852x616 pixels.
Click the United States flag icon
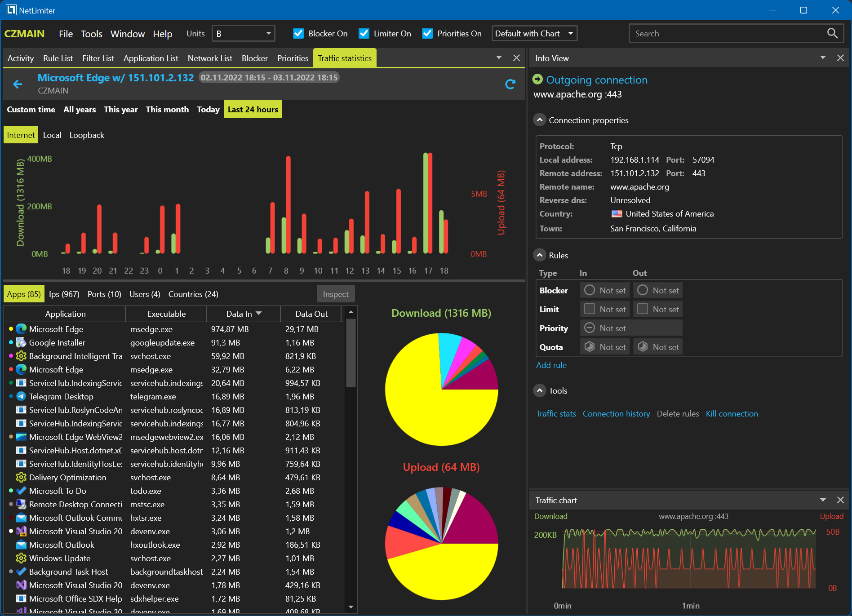click(x=617, y=214)
